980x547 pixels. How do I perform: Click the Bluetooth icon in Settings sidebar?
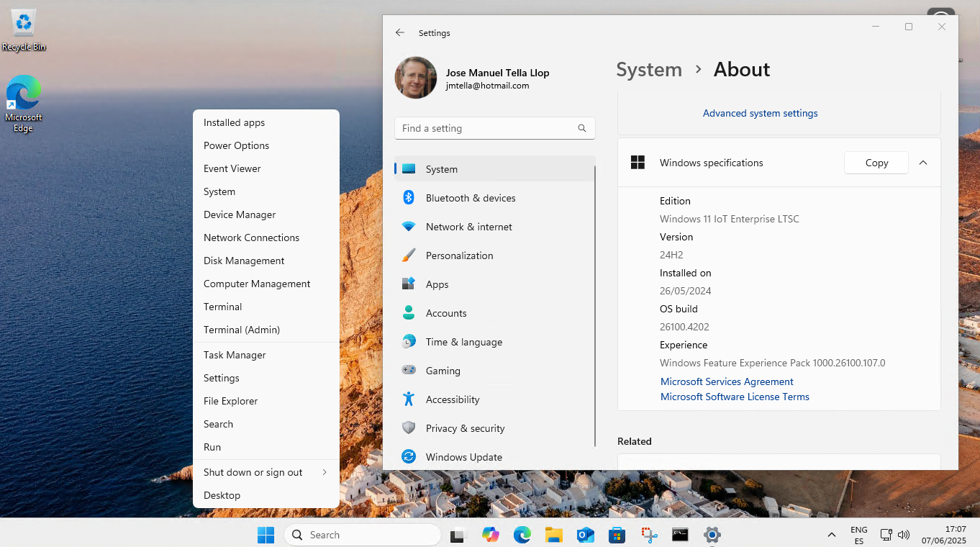(408, 198)
